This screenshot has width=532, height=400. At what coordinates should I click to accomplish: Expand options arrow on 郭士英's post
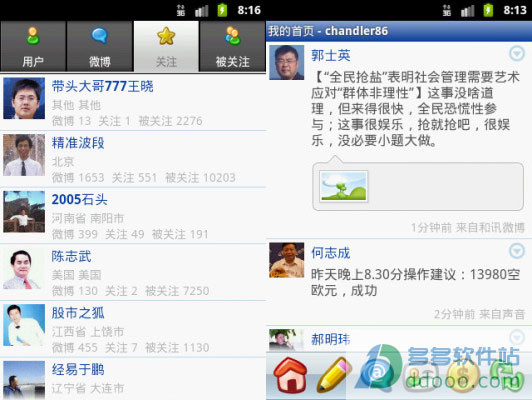[517, 54]
